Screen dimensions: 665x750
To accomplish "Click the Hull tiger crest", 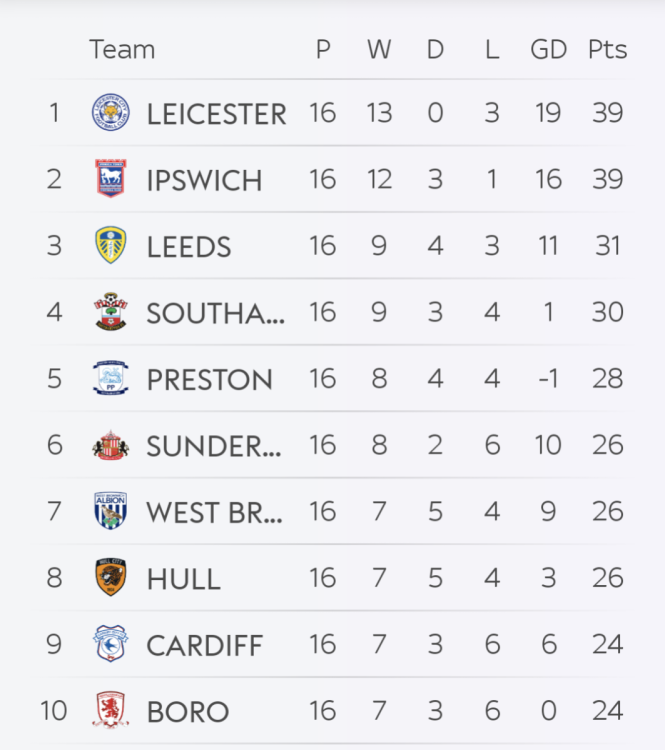I will click(x=110, y=578).
